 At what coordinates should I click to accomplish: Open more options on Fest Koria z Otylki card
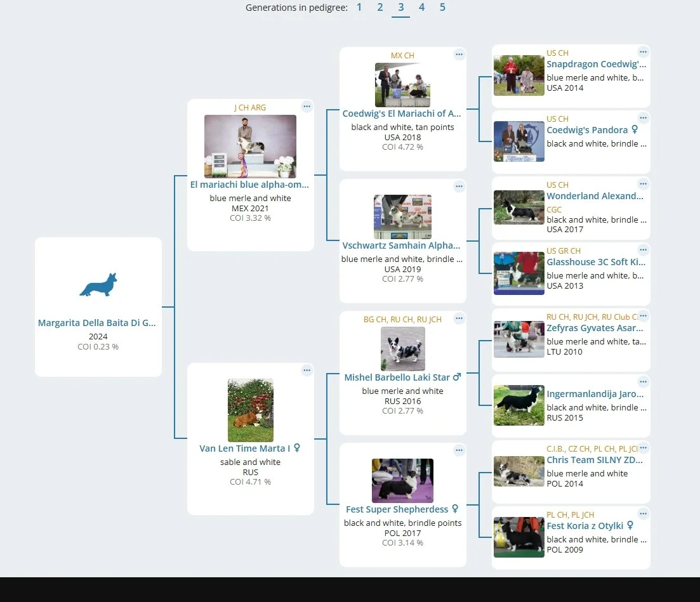(x=643, y=514)
